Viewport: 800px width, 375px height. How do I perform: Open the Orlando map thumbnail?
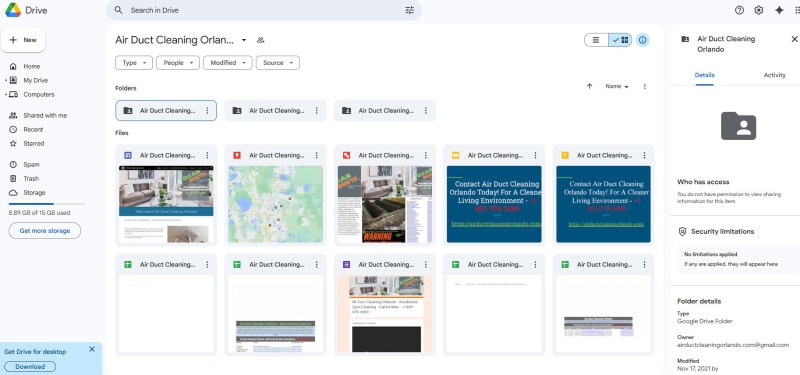(276, 204)
